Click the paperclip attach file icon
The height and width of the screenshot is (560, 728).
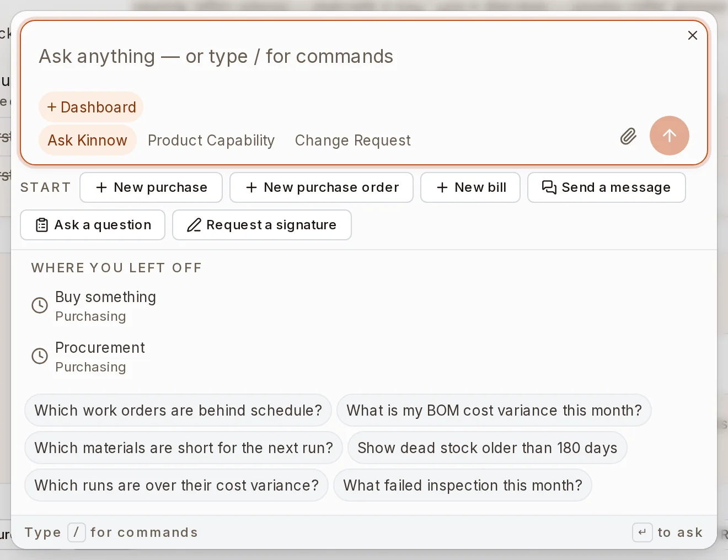pyautogui.click(x=628, y=136)
